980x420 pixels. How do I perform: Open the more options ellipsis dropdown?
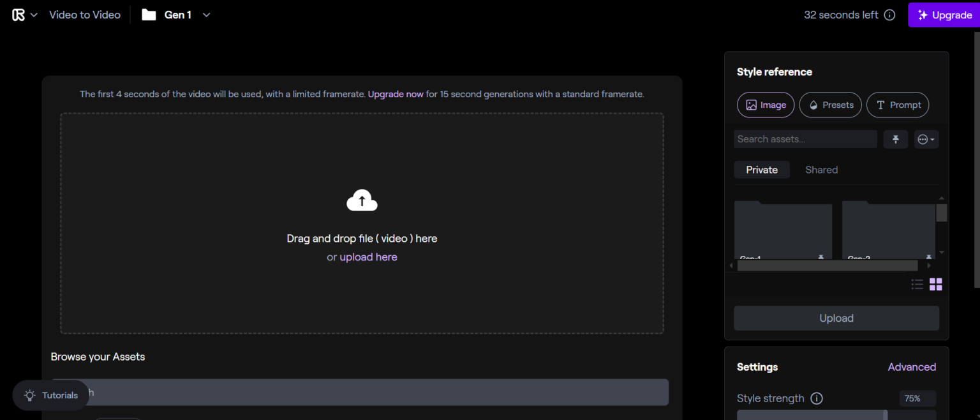926,139
